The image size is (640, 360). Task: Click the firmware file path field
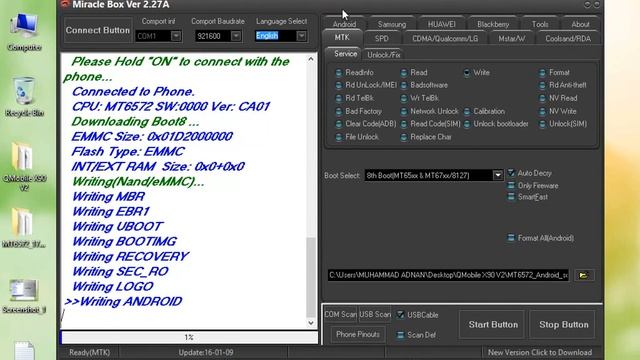click(x=448, y=275)
